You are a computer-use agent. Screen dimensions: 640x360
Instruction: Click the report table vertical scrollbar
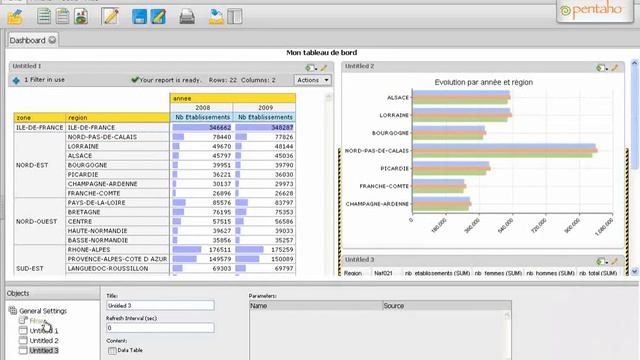point(329,184)
